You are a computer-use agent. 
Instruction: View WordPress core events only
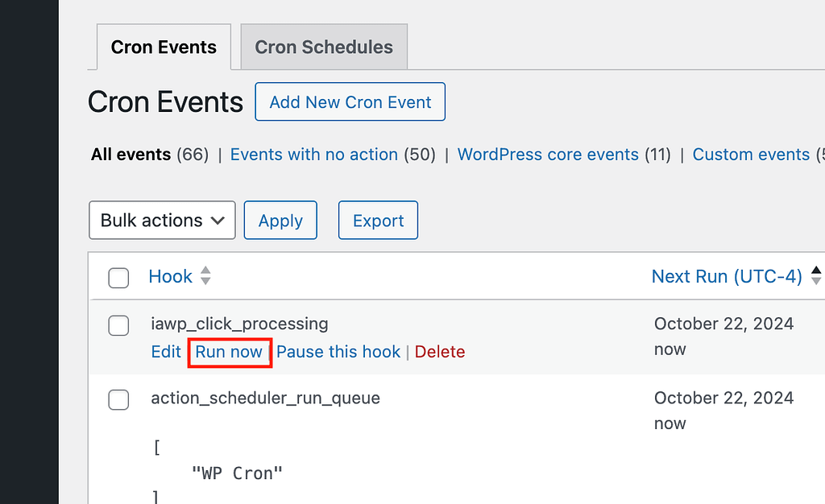pos(548,154)
